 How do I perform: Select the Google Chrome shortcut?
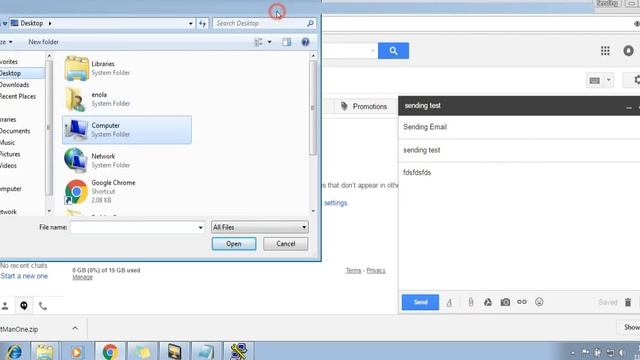(x=76, y=191)
